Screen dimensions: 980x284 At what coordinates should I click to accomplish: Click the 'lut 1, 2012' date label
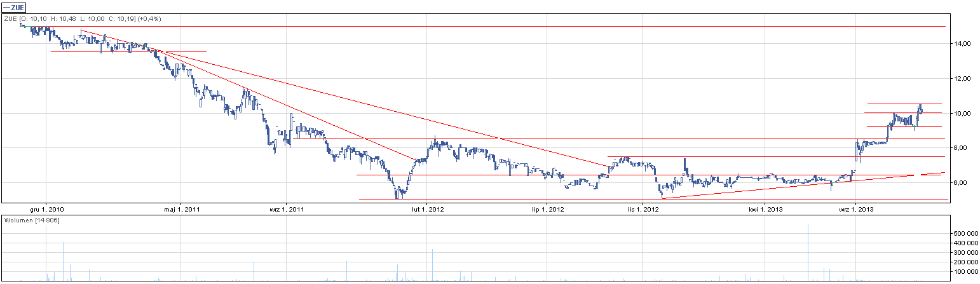(426, 208)
